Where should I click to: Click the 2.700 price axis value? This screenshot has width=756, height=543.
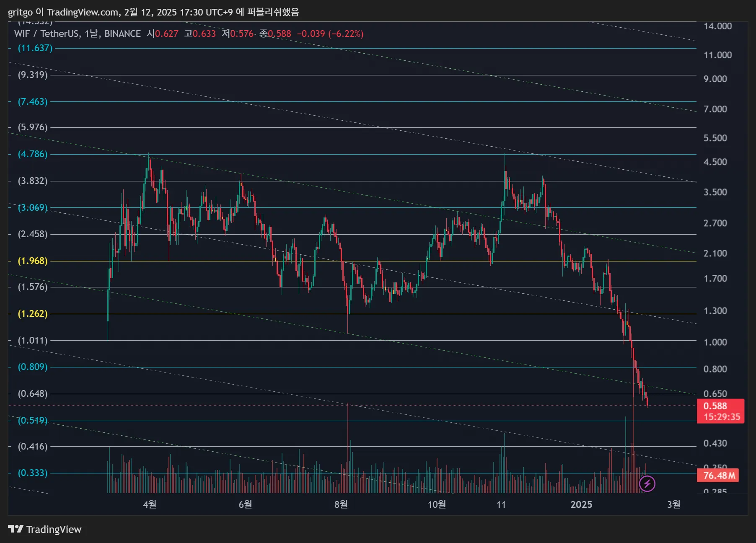pyautogui.click(x=715, y=223)
